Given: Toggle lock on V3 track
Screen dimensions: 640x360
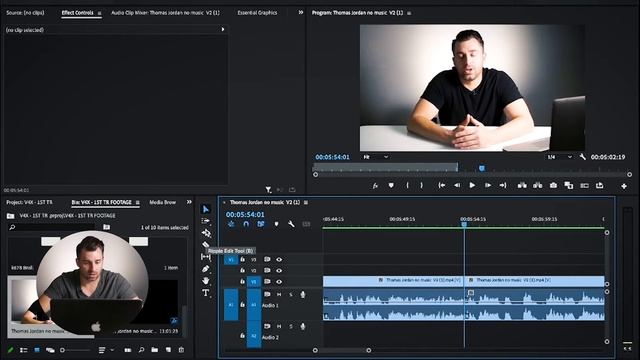Looking at the screenshot, I should 242,260.
